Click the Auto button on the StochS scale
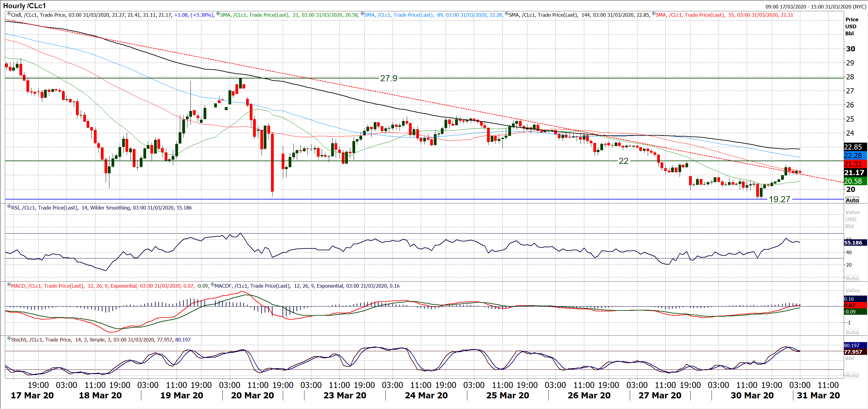This screenshot has width=868, height=409. [852, 375]
